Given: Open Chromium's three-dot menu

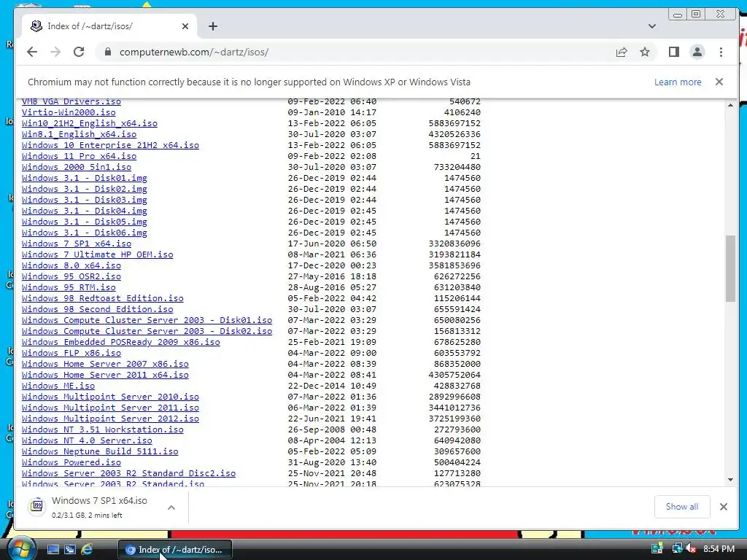Looking at the screenshot, I should pyautogui.click(x=721, y=52).
